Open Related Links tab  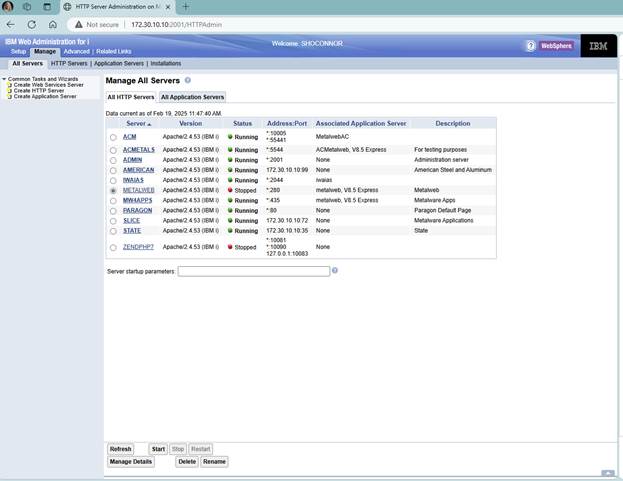click(x=114, y=52)
